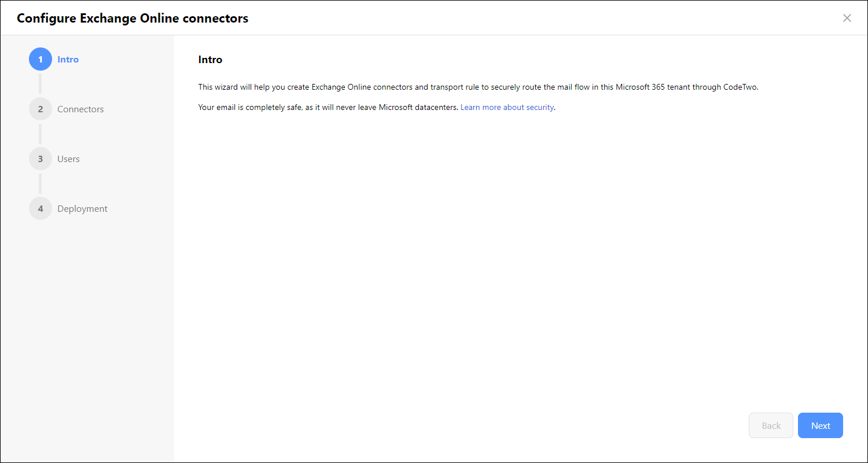
Task: Click the text 'Your email is completely safe'
Action: pyautogui.click(x=251, y=107)
